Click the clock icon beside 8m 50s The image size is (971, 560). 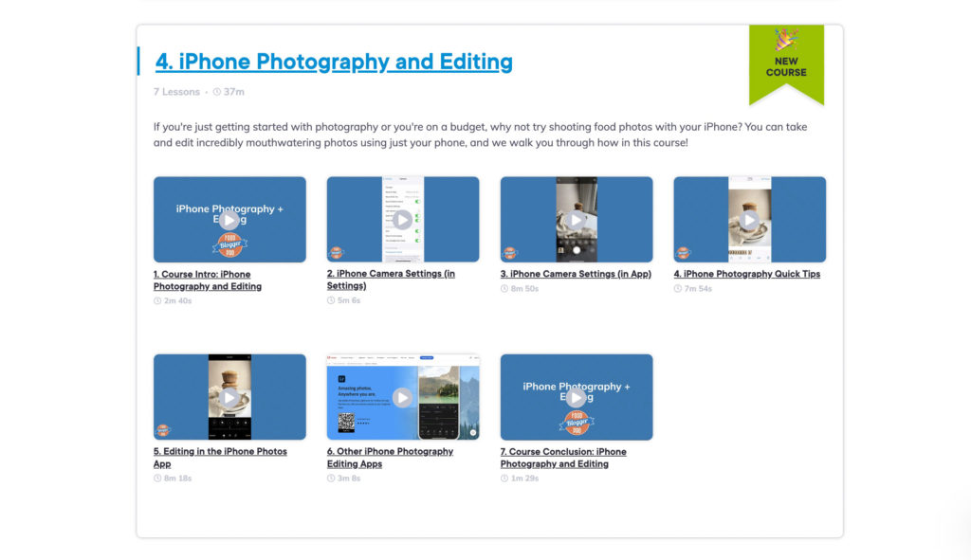click(504, 288)
